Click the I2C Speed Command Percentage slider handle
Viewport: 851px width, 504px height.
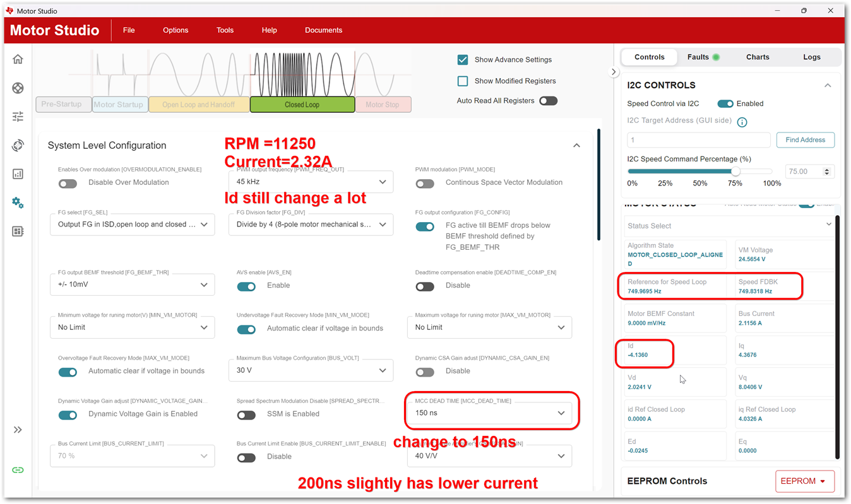click(x=735, y=172)
